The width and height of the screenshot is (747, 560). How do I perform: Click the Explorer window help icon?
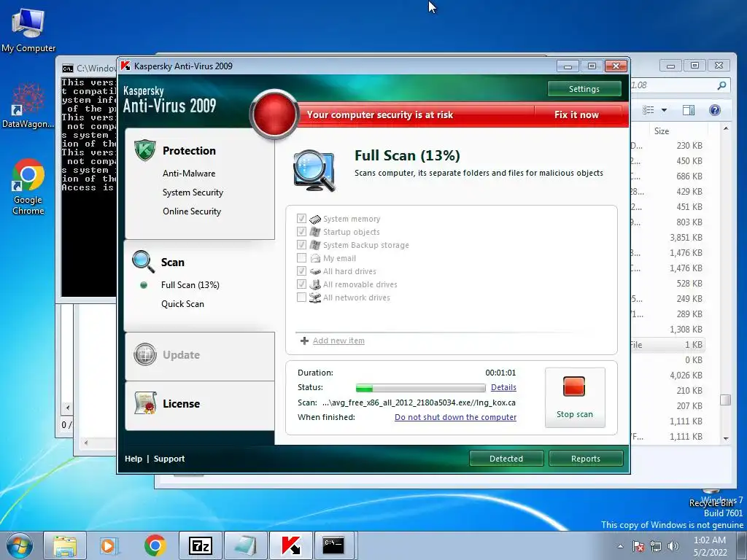coord(715,110)
